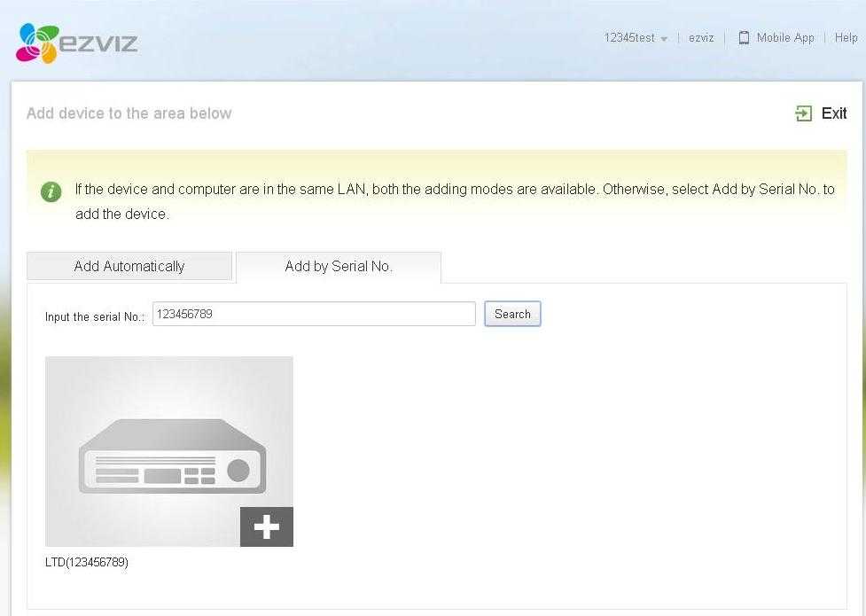Select the Add by Serial No. tab
The image size is (866, 616).
(339, 267)
